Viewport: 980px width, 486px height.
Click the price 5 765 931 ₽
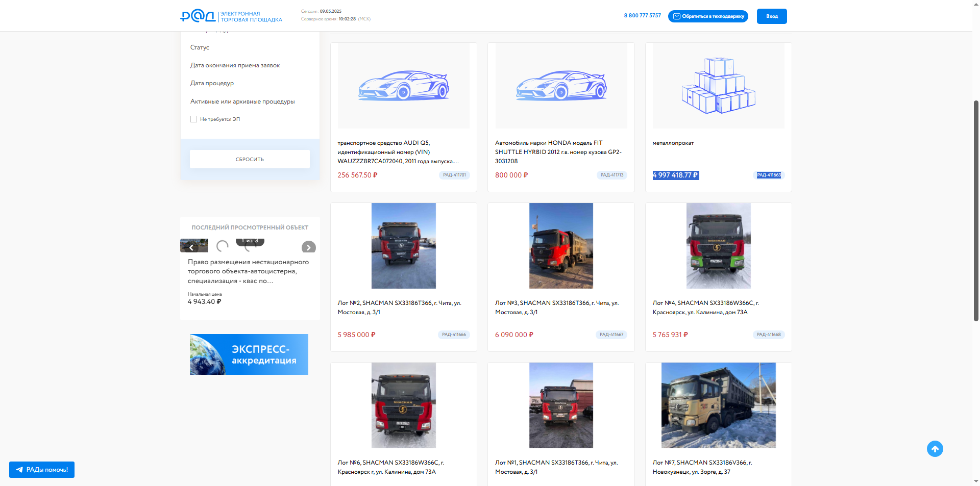pyautogui.click(x=670, y=335)
